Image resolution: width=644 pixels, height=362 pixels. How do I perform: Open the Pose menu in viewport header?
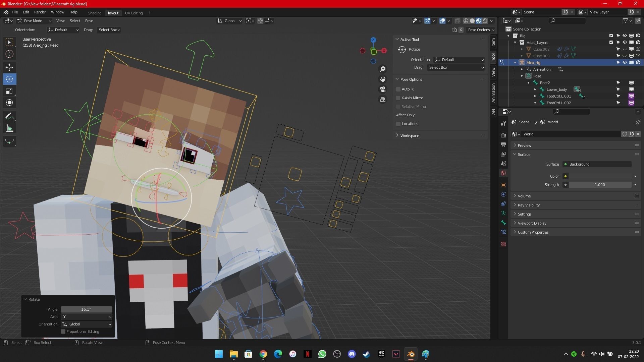click(89, 21)
